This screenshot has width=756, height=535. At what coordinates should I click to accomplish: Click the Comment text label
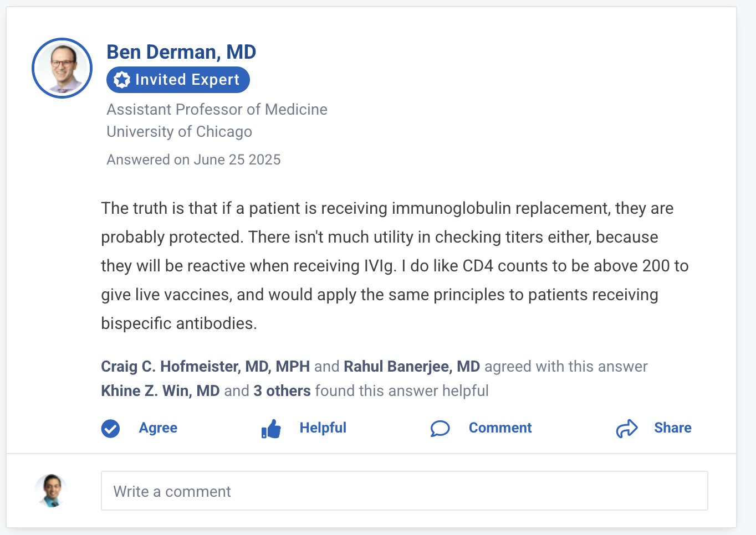tap(500, 428)
